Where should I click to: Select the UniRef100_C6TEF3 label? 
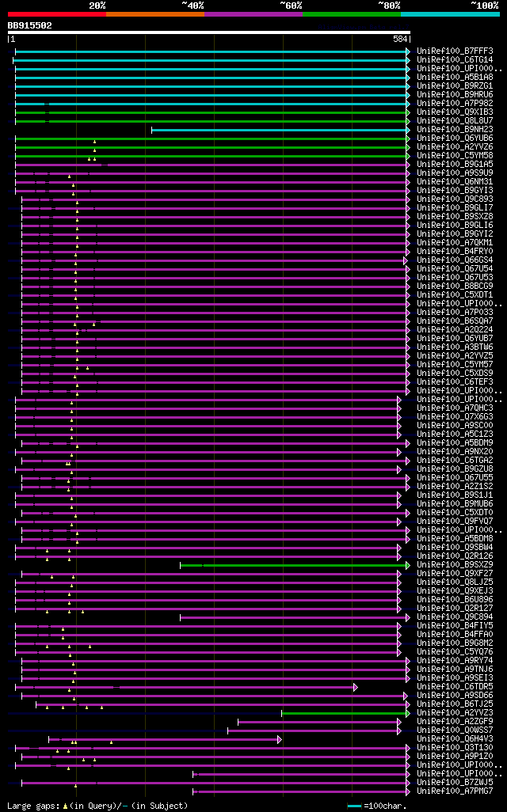pyautogui.click(x=455, y=382)
